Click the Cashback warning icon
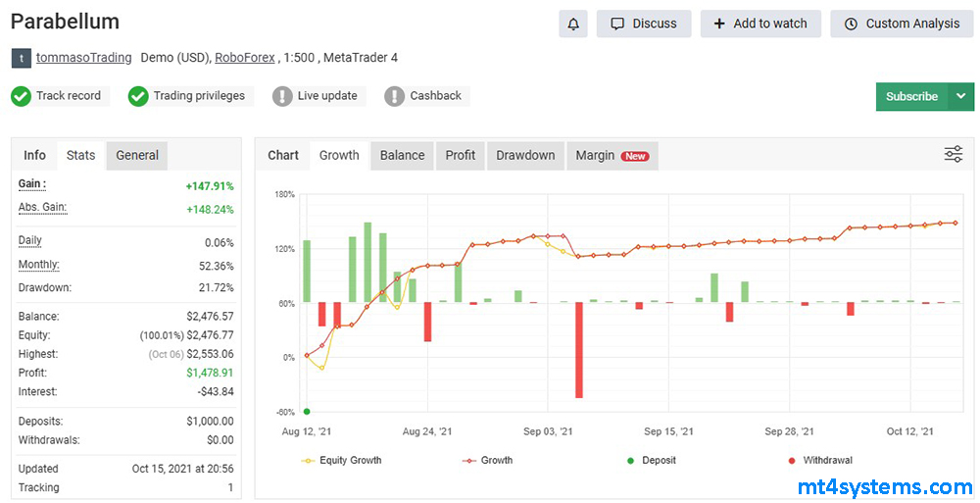The image size is (980, 503). coord(395,96)
